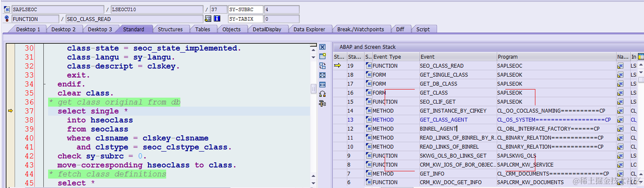The height and width of the screenshot is (188, 644).
Task: Click source icon in stack row 16
Action: (369, 93)
